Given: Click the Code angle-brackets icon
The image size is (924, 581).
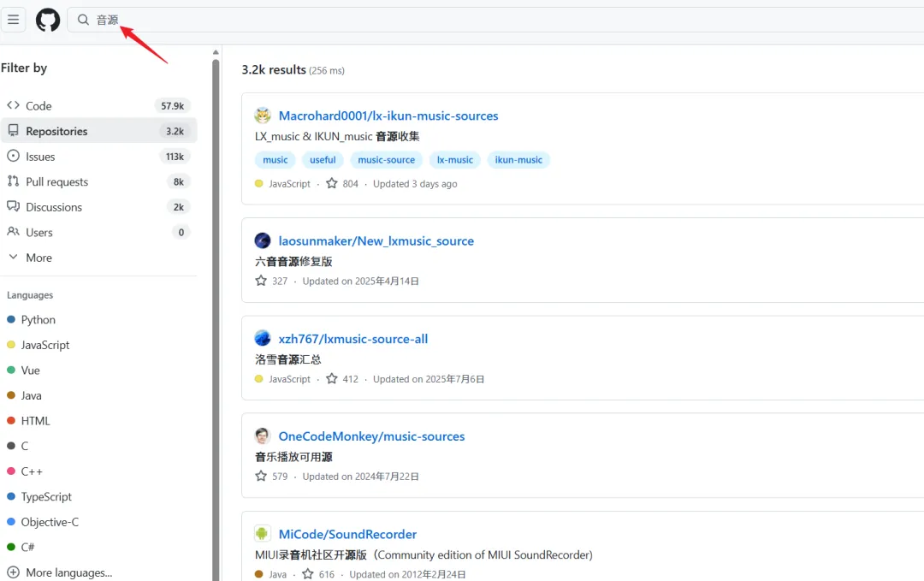Looking at the screenshot, I should (x=13, y=105).
